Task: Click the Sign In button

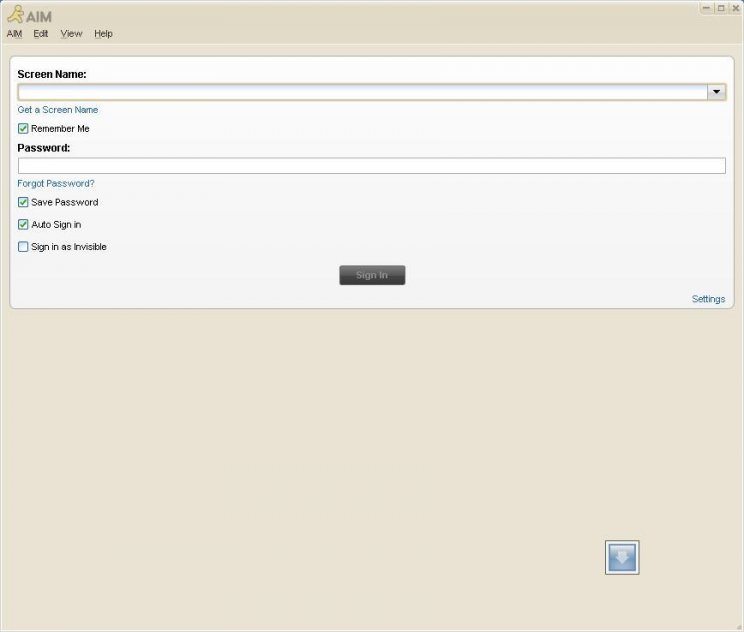Action: coord(372,275)
